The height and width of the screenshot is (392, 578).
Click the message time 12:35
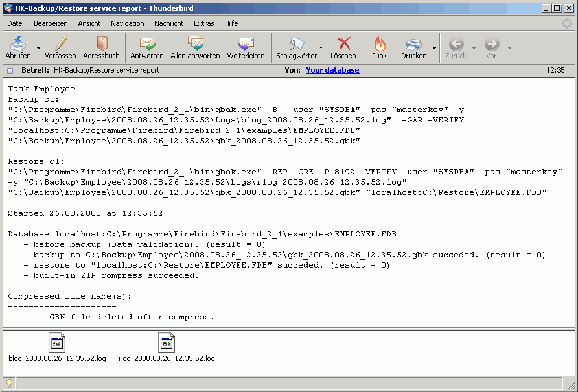click(x=555, y=70)
